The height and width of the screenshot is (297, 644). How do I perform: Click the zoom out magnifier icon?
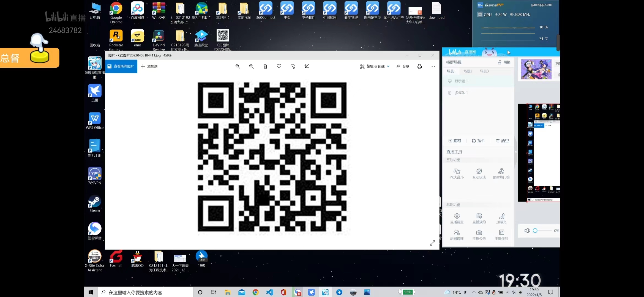[251, 66]
